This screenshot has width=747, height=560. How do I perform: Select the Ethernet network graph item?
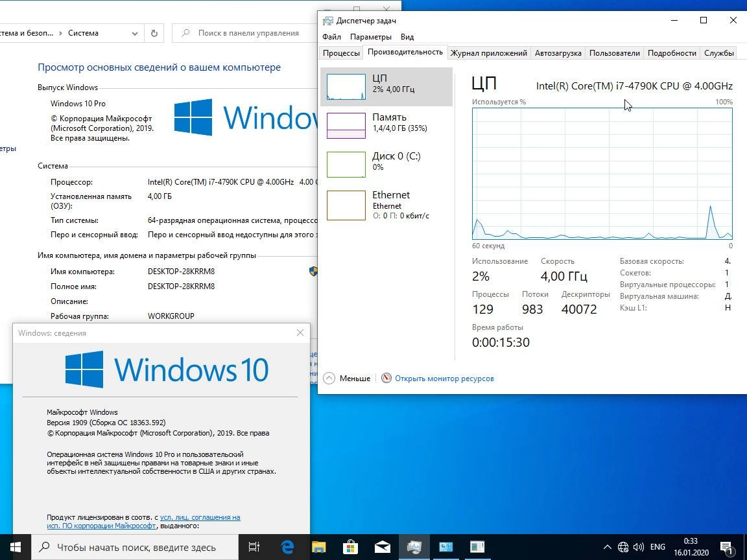386,205
